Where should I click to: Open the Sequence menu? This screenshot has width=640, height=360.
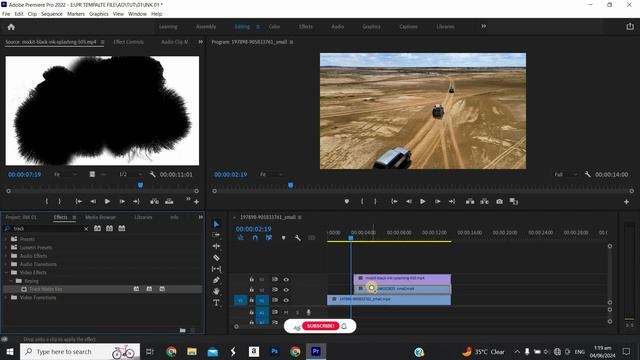(x=52, y=14)
